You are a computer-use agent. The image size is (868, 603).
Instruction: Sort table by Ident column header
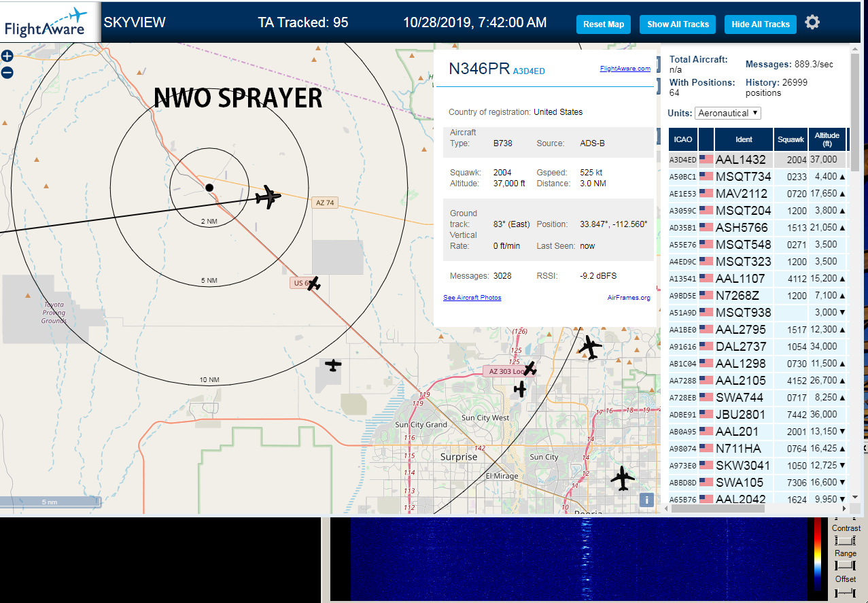tap(744, 139)
